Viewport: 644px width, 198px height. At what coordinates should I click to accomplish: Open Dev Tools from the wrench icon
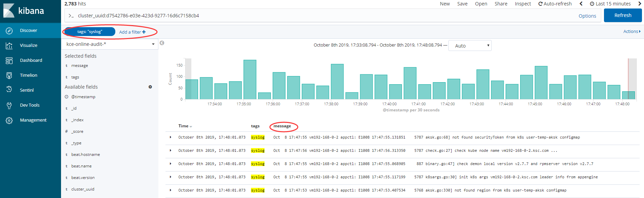pyautogui.click(x=9, y=105)
